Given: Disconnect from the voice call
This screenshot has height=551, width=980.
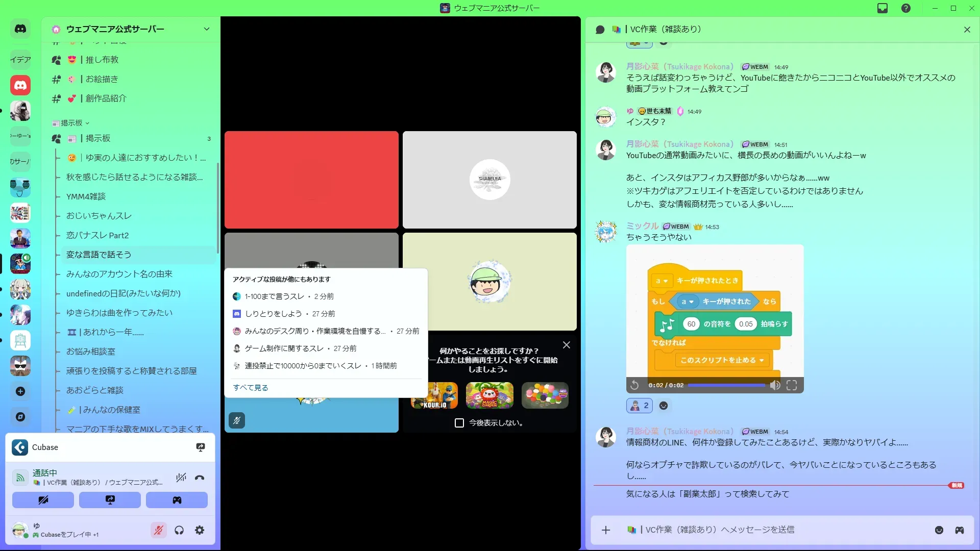Looking at the screenshot, I should pos(200,478).
